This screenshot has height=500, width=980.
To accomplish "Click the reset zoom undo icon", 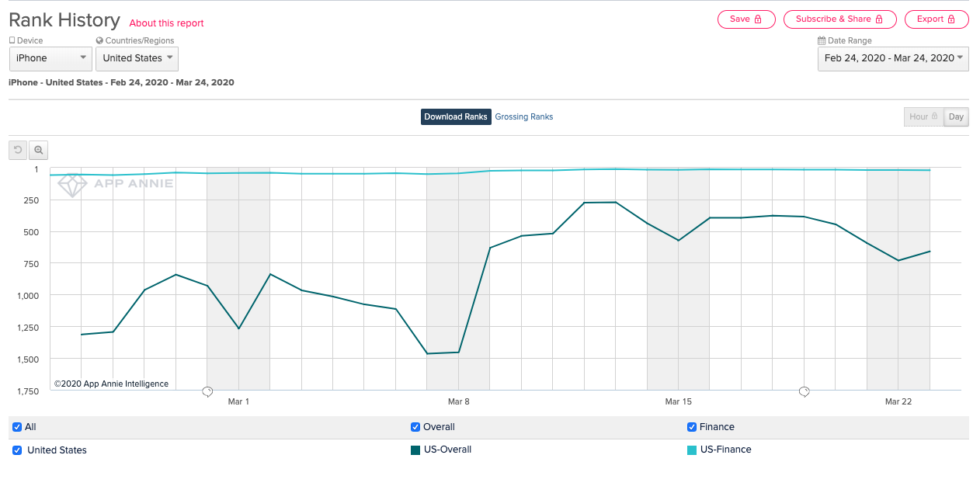I will coord(17,150).
